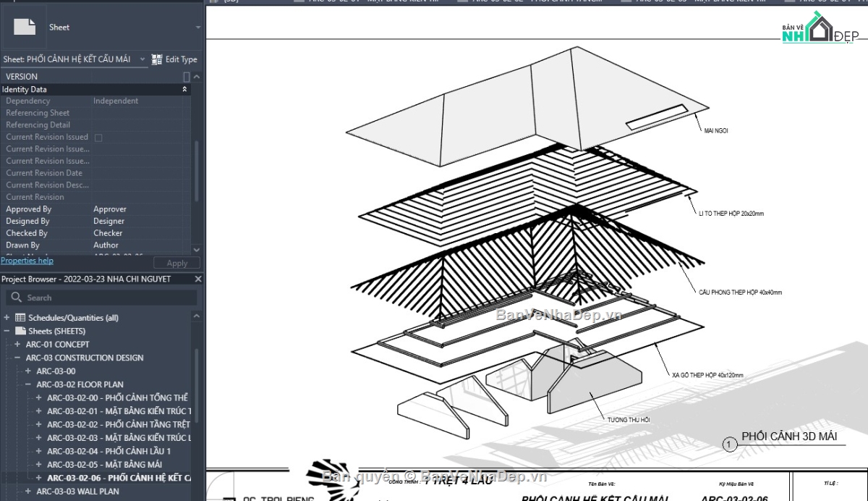Click the Edit Type icon

click(157, 59)
